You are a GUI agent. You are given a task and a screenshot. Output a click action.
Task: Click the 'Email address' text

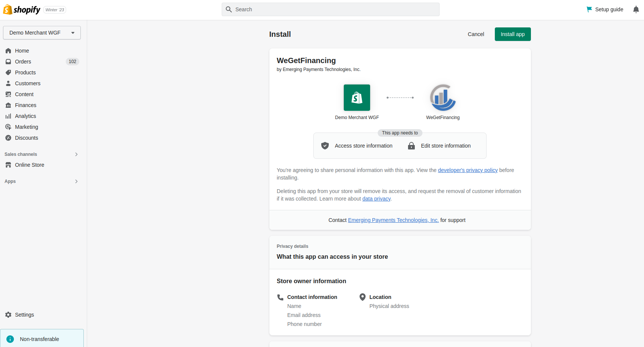tap(304, 315)
